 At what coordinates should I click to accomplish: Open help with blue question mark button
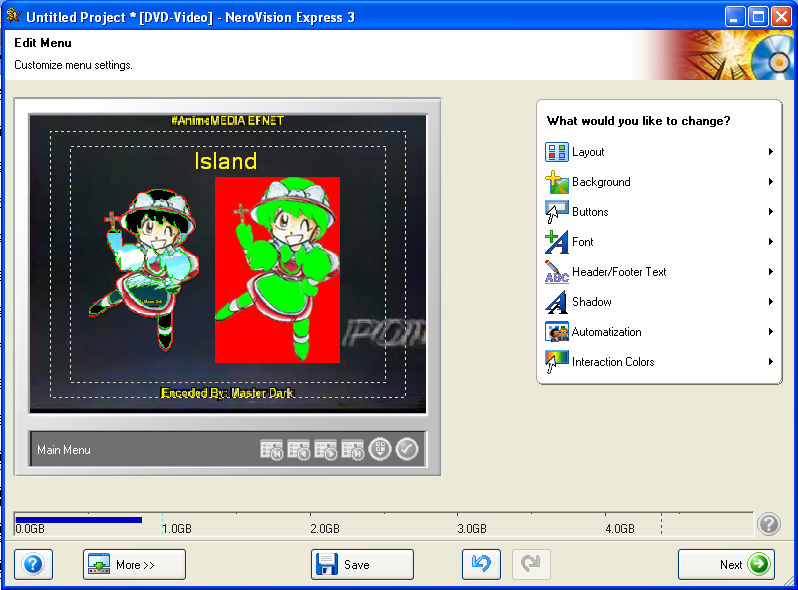[x=33, y=564]
